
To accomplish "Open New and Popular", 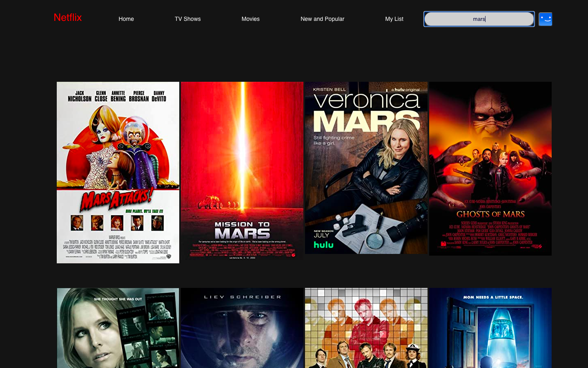I will click(322, 19).
